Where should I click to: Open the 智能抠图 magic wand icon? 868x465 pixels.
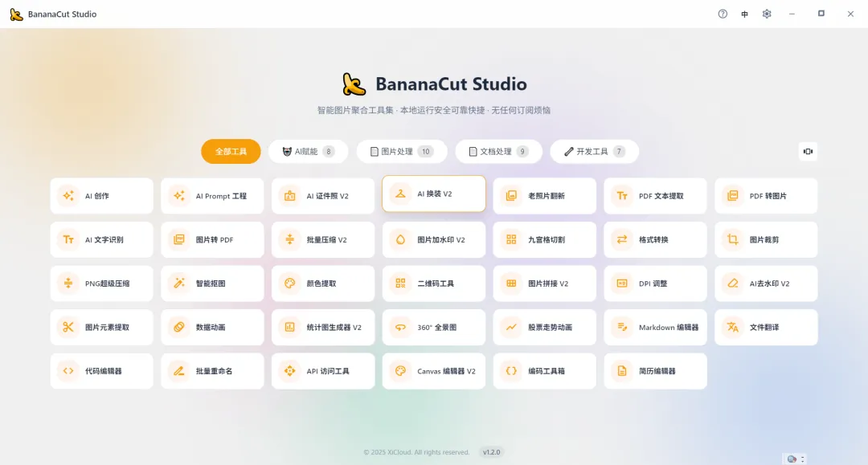click(x=178, y=283)
